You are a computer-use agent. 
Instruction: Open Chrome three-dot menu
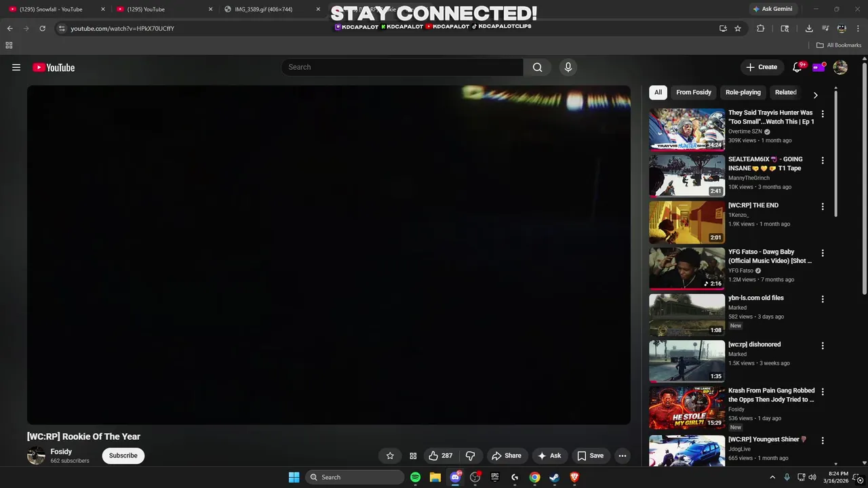(x=858, y=28)
